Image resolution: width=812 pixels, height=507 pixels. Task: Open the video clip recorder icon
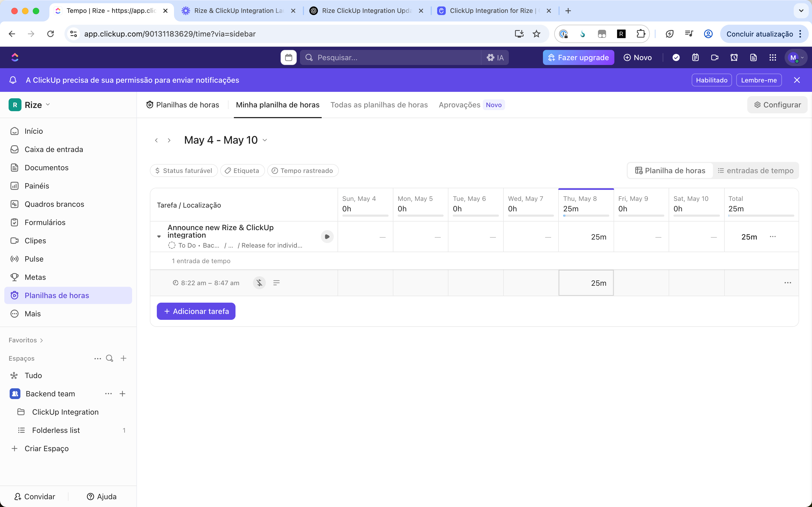pos(715,57)
